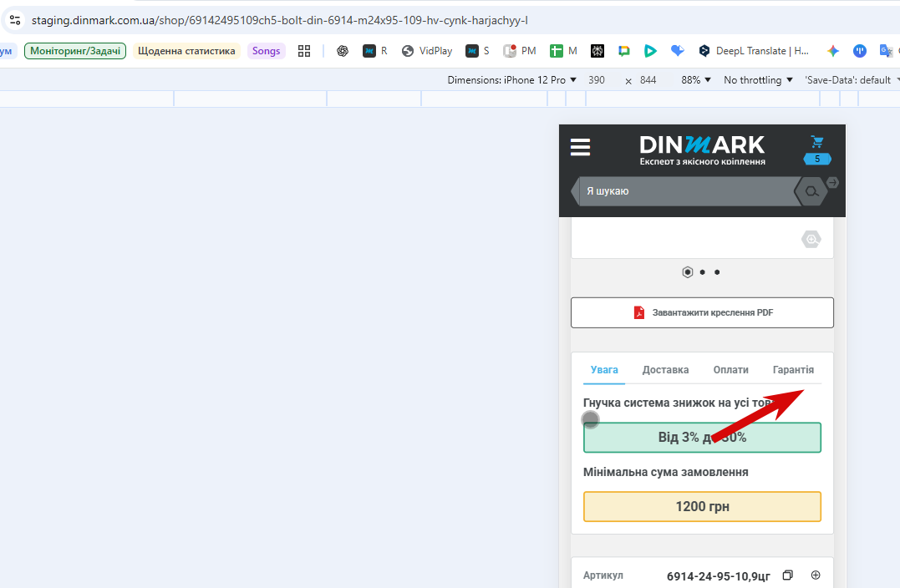The image size is (900, 588).
Task: Edit the viewport height 844 field
Action: point(648,79)
